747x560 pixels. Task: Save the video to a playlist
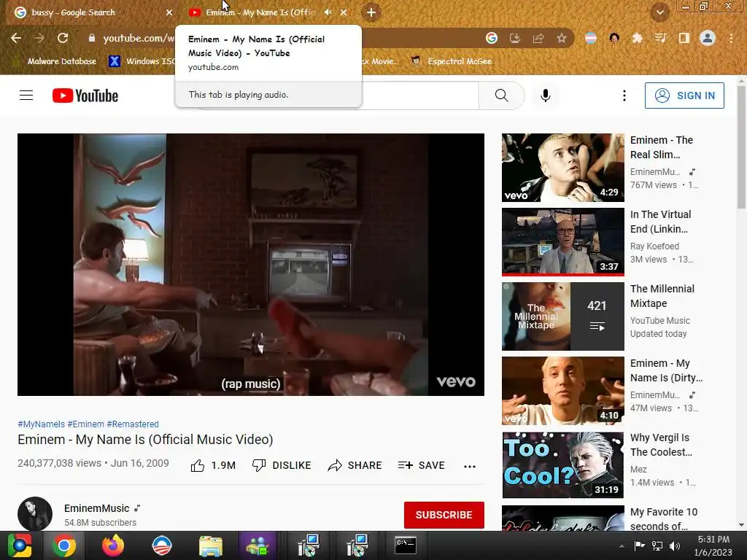421,465
